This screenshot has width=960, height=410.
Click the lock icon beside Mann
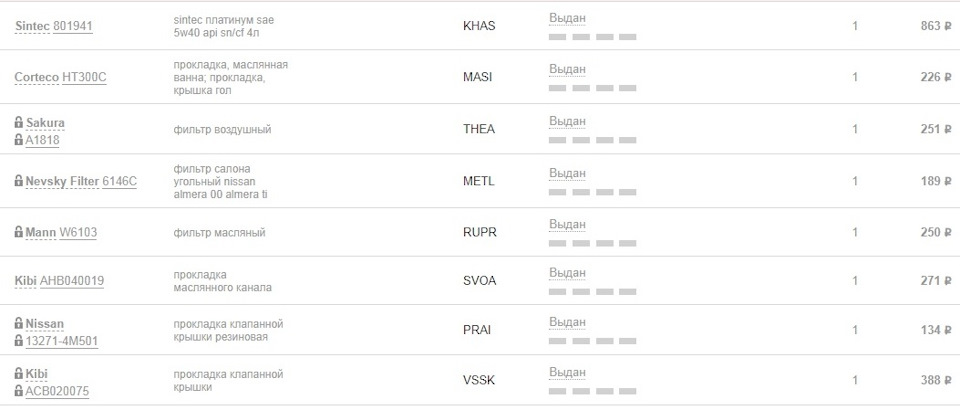pyautogui.click(x=19, y=232)
